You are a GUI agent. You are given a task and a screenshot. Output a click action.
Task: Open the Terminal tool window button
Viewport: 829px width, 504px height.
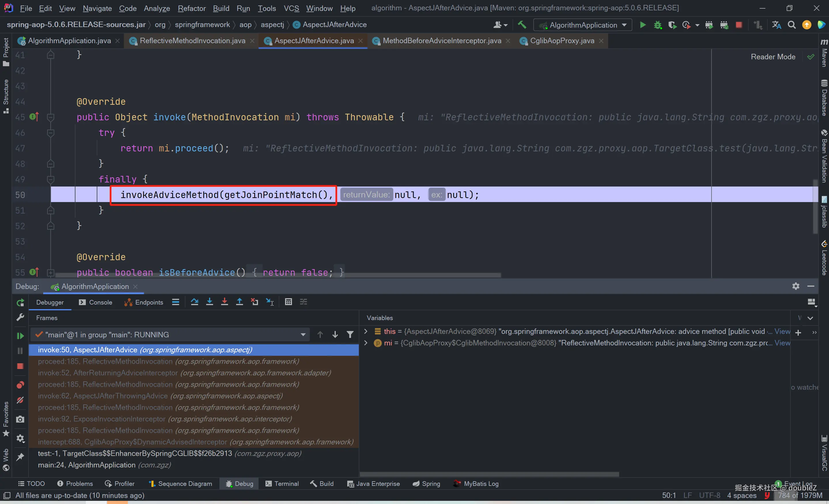coord(282,484)
